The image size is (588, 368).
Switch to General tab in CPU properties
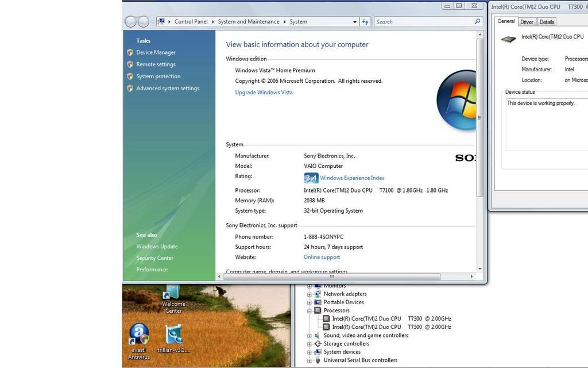click(x=506, y=21)
